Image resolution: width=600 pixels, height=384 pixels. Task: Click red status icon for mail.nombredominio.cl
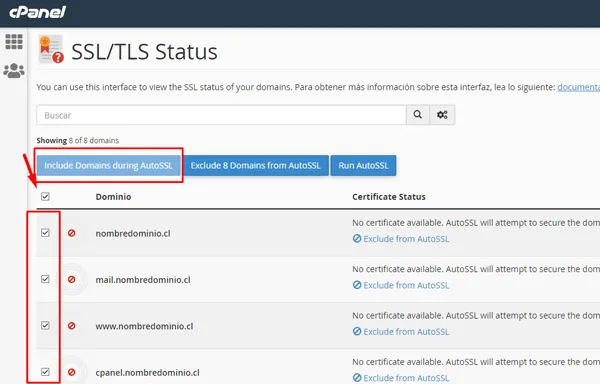(72, 280)
